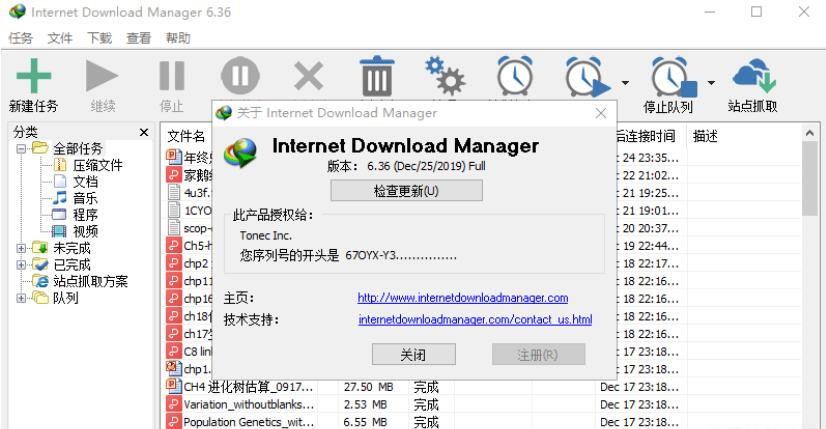Open the 任务 menu
Image resolution: width=826 pixels, height=429 pixels.
(x=21, y=38)
